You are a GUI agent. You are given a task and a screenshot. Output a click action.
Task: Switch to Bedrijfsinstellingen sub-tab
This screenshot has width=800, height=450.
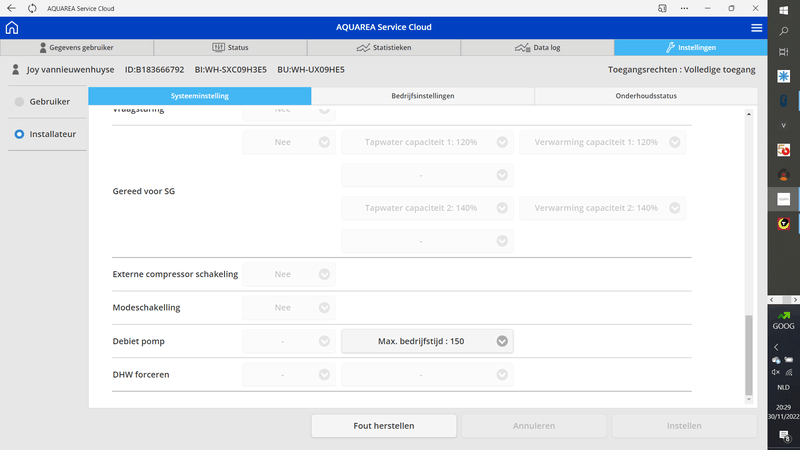pyautogui.click(x=423, y=96)
